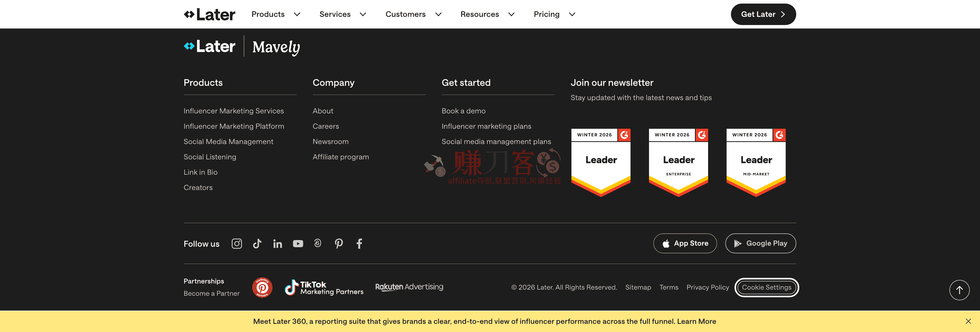980x332 pixels.
Task: Click the Later logo in top navigation
Action: 210,15
